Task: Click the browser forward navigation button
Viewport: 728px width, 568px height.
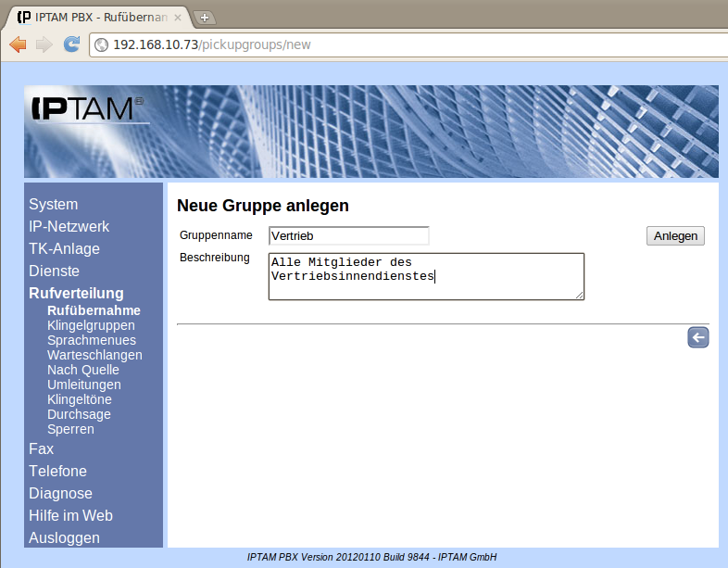Action: [44, 44]
